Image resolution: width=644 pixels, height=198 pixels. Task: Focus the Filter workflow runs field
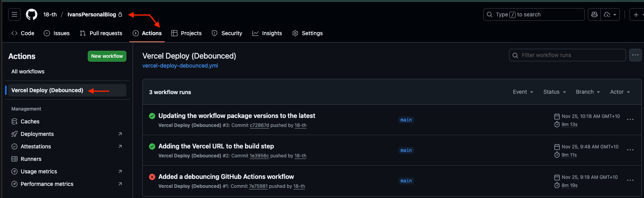coord(568,55)
